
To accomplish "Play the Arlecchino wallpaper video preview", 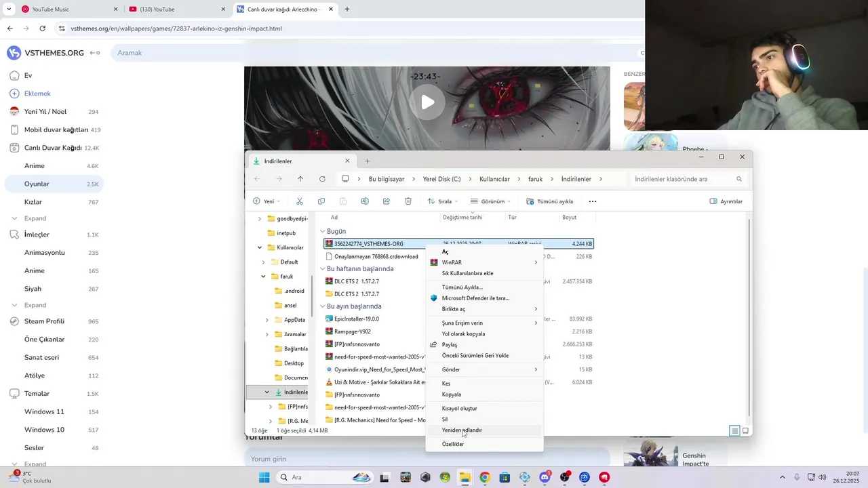I will [x=427, y=102].
